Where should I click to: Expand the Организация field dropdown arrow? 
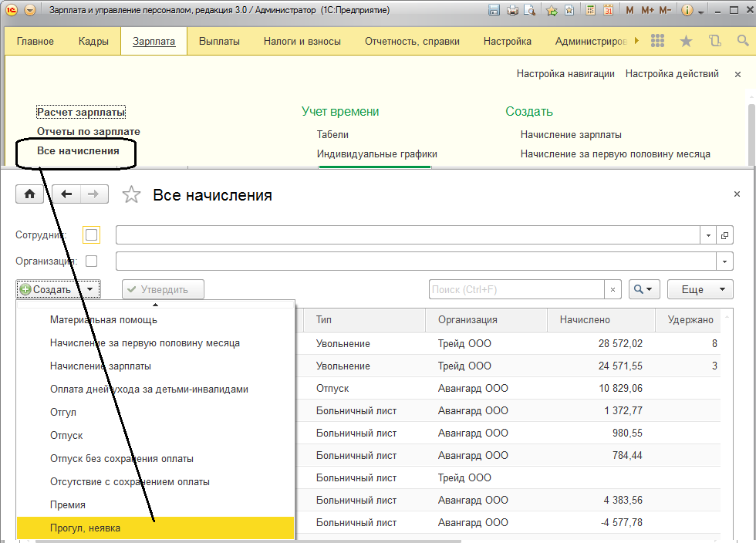click(724, 261)
